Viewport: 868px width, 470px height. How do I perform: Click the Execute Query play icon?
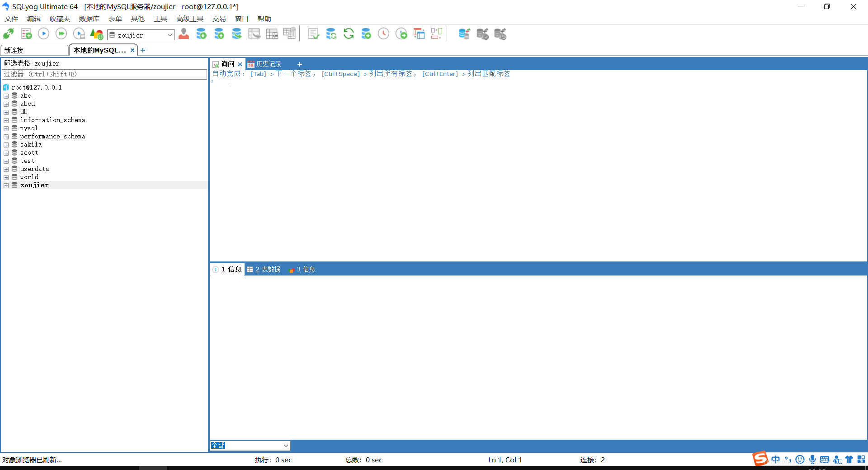tap(44, 34)
